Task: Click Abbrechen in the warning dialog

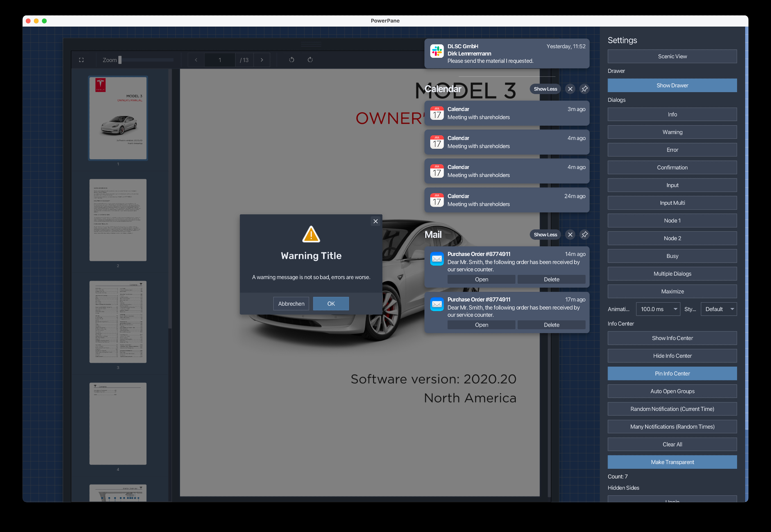Action: [291, 304]
